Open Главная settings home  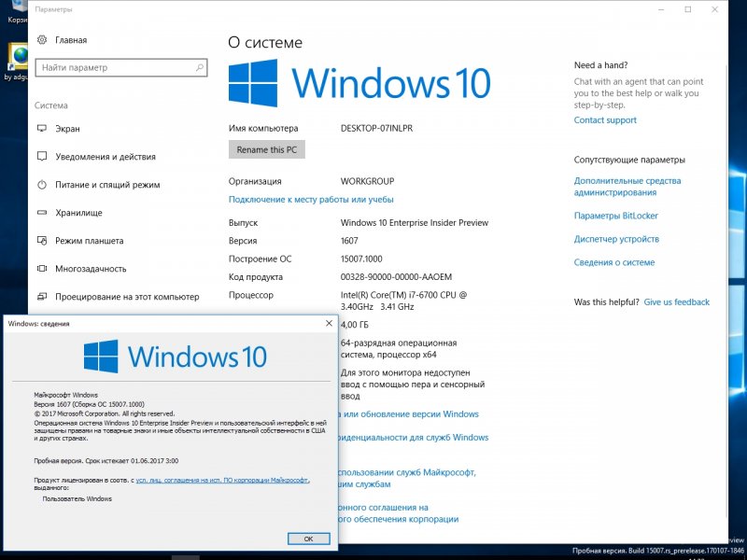(71, 40)
